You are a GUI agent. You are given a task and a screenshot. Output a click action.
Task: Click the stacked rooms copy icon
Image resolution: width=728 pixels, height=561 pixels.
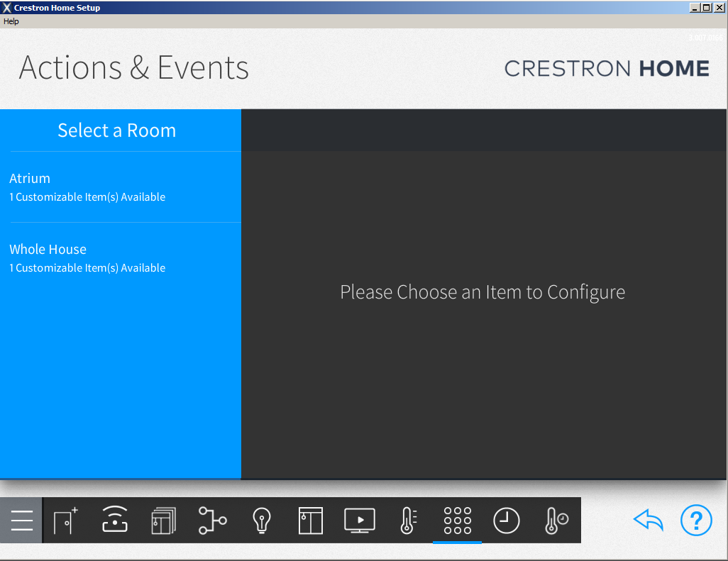coord(164,520)
